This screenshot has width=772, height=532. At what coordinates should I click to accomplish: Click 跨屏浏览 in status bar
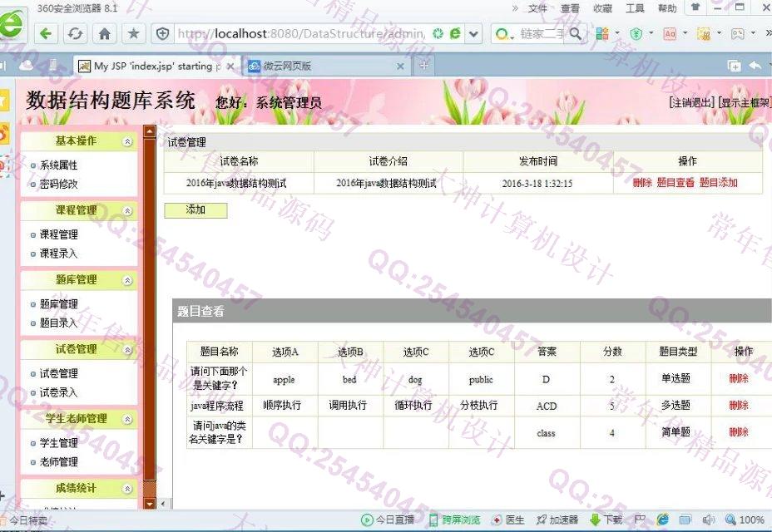(x=454, y=520)
